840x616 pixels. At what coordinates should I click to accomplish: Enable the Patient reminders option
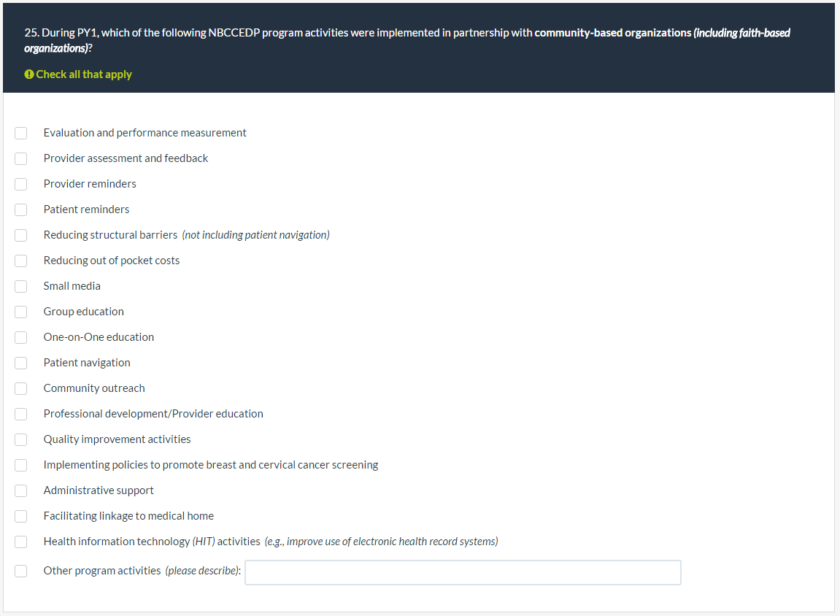21,209
